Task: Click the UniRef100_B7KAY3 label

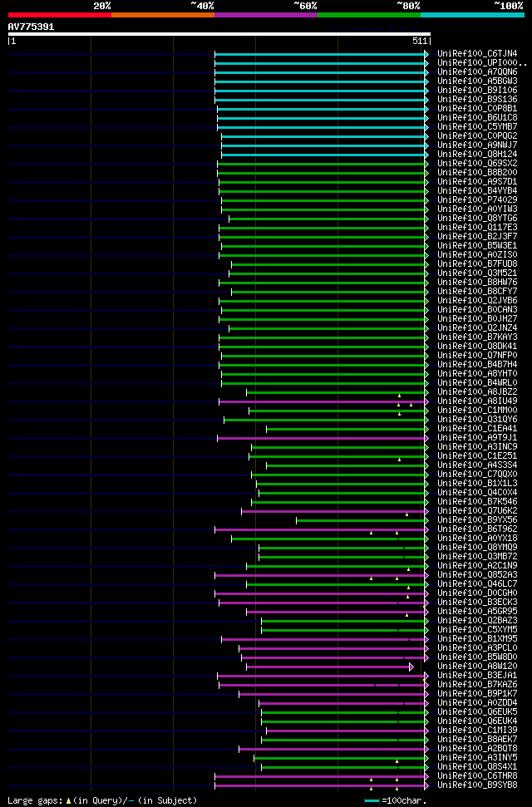Action: (x=477, y=337)
